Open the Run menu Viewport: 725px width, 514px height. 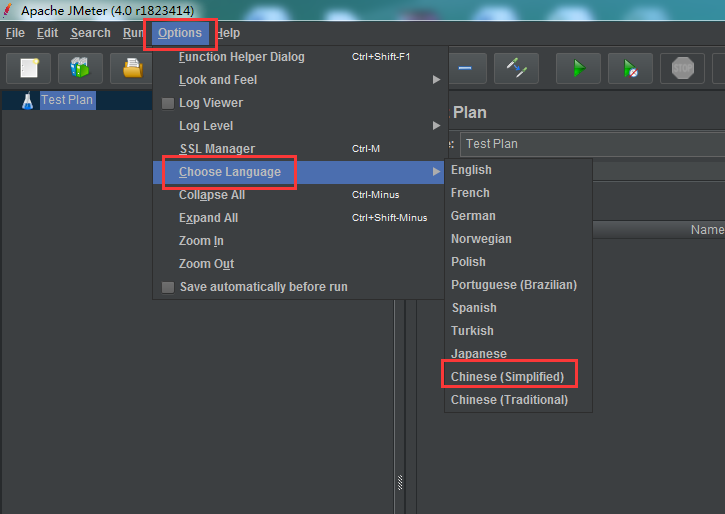coord(133,33)
